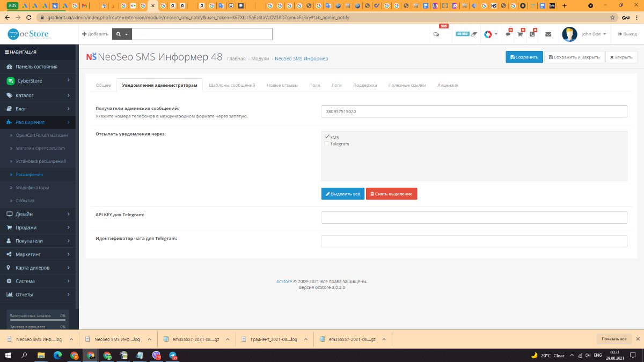Click the NeoSeo logo beside the page title
This screenshot has width=644, height=362.
coord(92,57)
